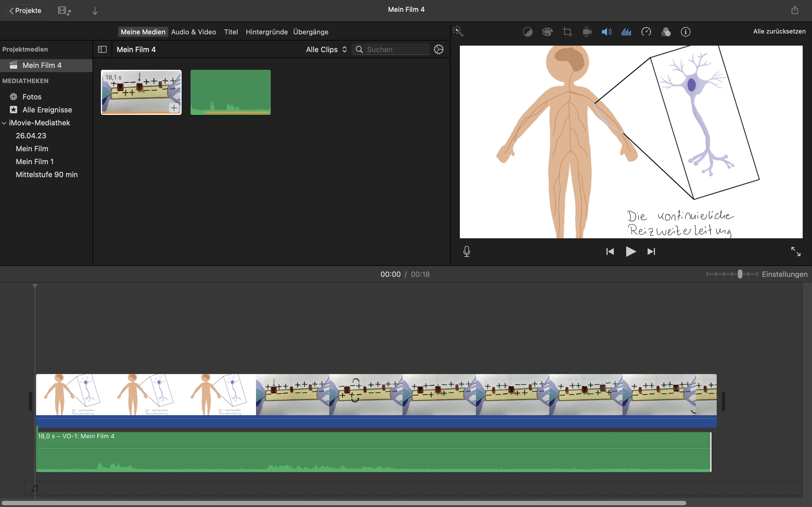The image size is (812, 507).
Task: Open color correction palette tool
Action: coord(547,32)
